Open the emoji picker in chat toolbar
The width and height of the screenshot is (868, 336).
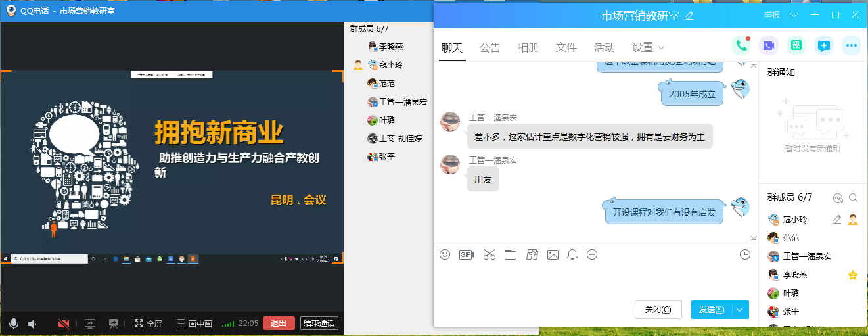(445, 254)
